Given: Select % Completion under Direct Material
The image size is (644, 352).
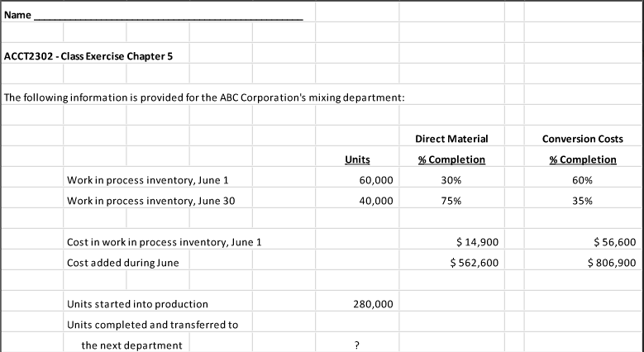Looking at the screenshot, I should click(451, 159).
